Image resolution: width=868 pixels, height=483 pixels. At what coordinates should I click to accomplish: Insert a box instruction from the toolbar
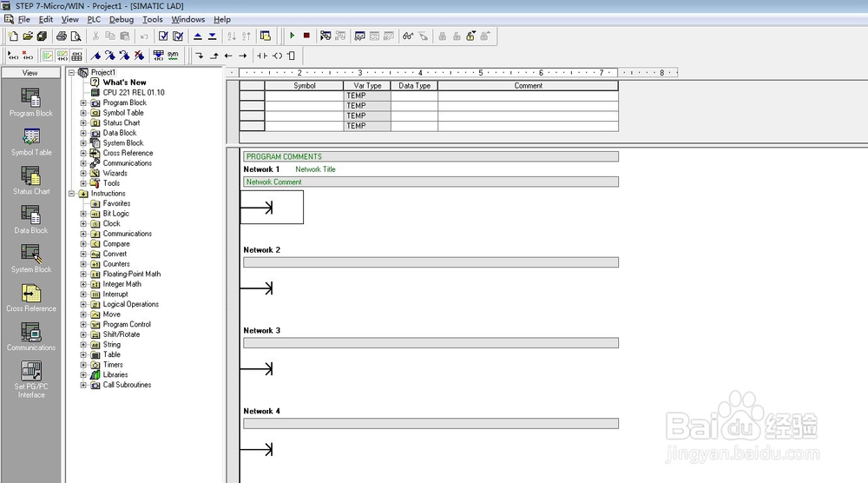pyautogui.click(x=291, y=56)
